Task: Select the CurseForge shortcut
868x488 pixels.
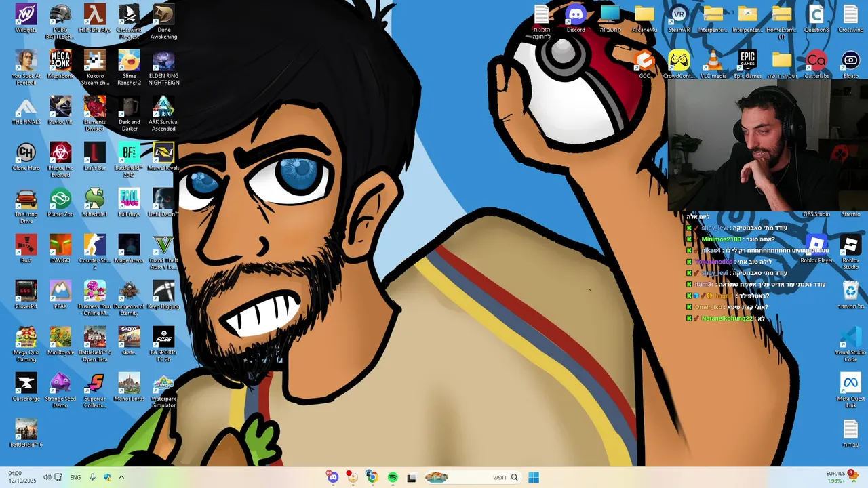Action: point(26,387)
